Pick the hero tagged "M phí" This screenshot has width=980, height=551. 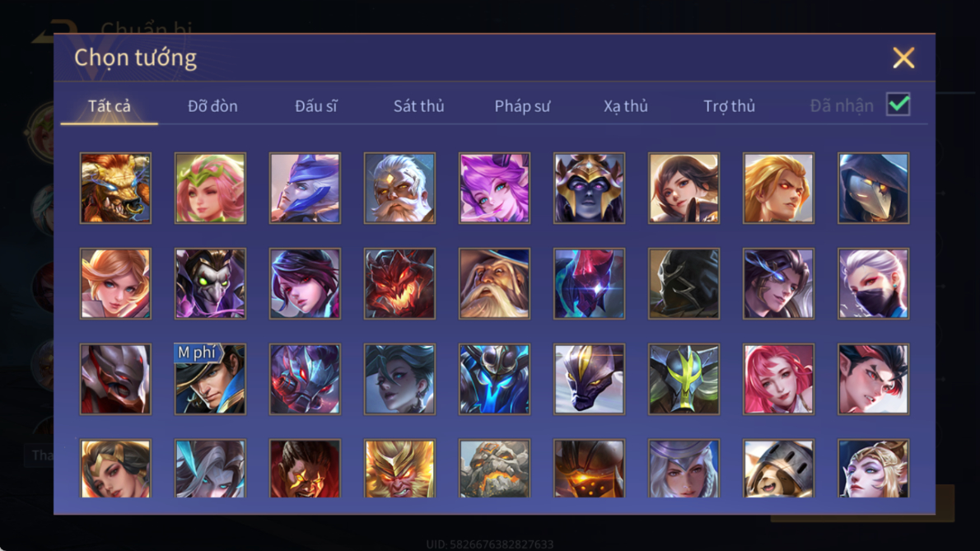(x=210, y=379)
